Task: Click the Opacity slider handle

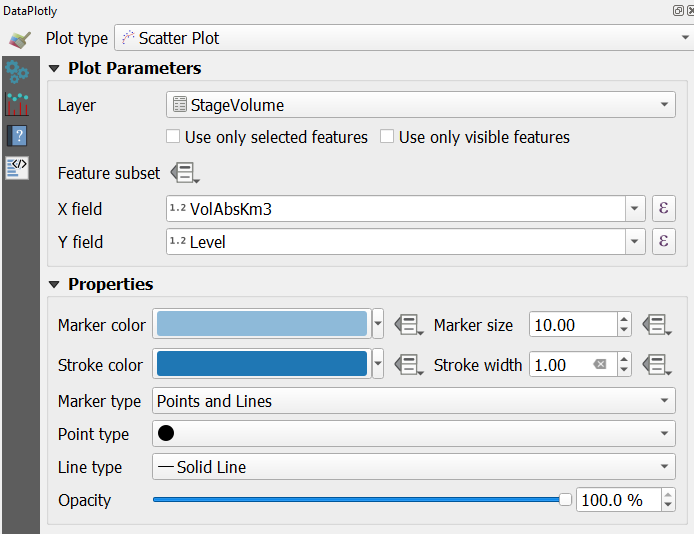Action: [x=565, y=500]
